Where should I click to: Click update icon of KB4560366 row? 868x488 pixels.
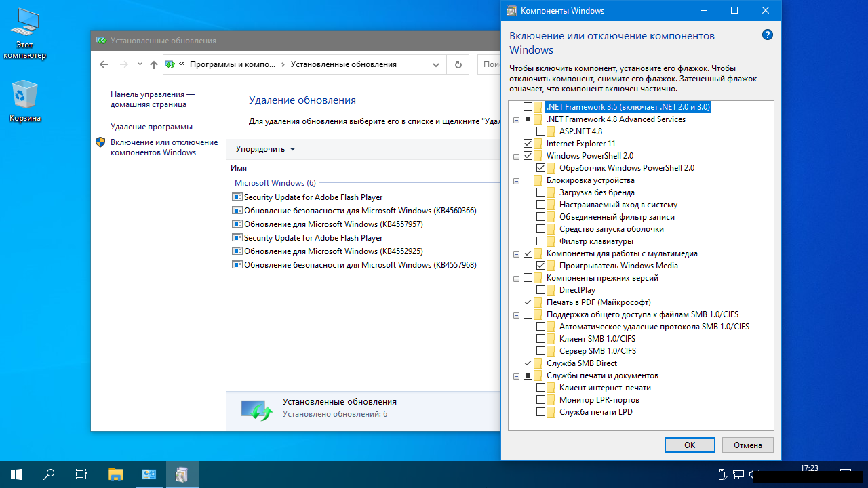(x=237, y=211)
